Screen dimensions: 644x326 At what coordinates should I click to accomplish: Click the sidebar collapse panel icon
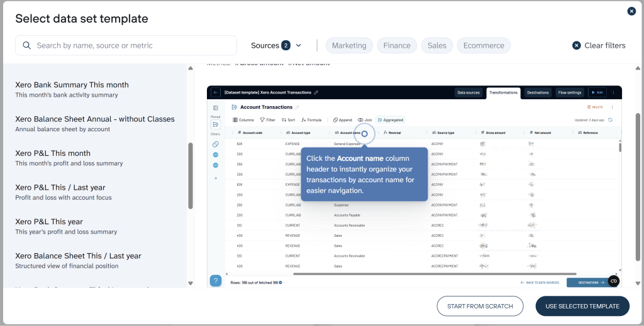(x=216, y=108)
